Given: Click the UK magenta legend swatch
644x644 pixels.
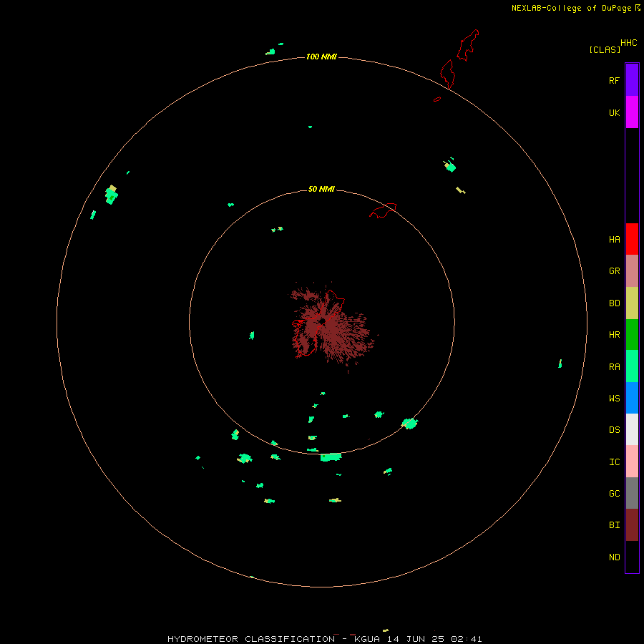Looking at the screenshot, I should (x=632, y=112).
